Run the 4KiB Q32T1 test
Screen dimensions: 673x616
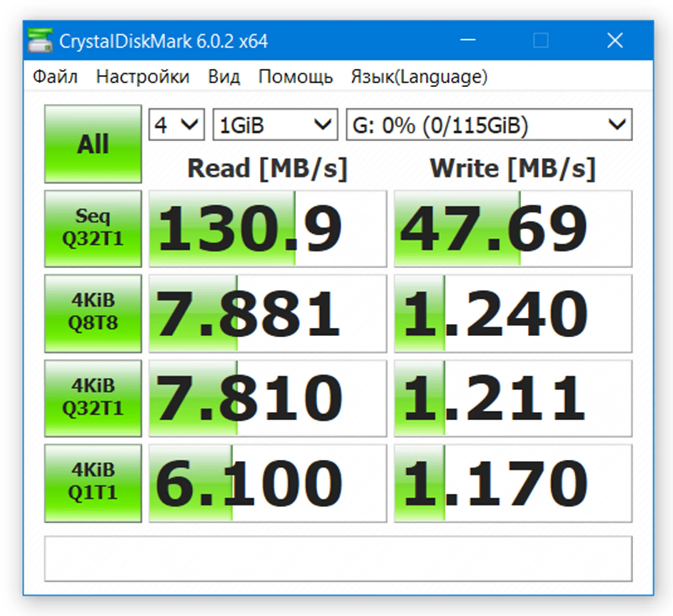click(93, 398)
